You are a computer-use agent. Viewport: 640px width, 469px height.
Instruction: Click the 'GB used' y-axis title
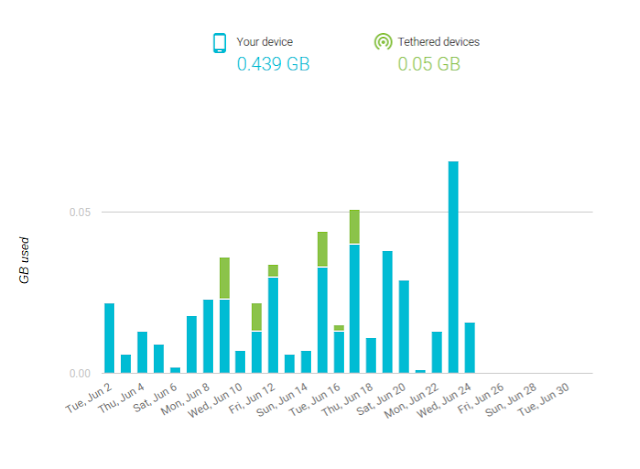(24, 260)
